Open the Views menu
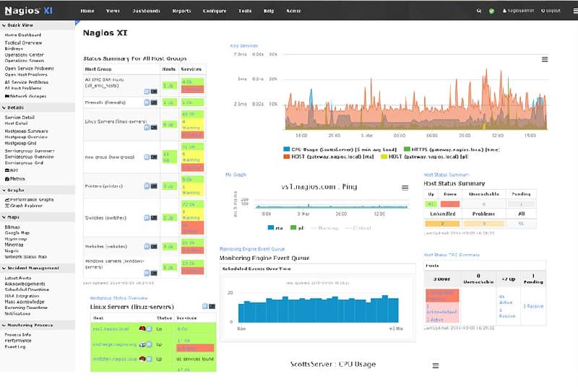 [113, 11]
